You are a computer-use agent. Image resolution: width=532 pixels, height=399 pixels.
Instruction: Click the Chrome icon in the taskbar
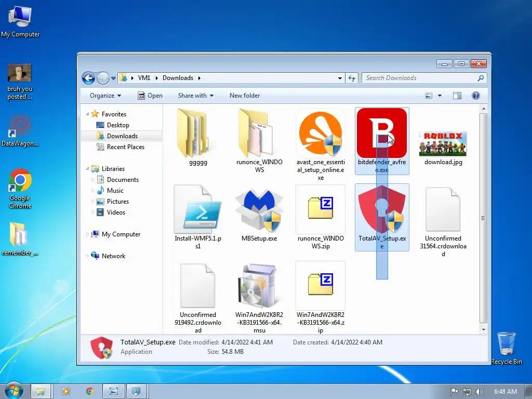coord(89,391)
